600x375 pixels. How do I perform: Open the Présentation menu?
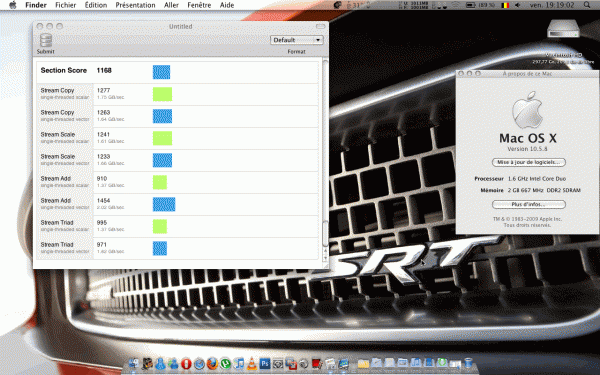[x=135, y=5]
